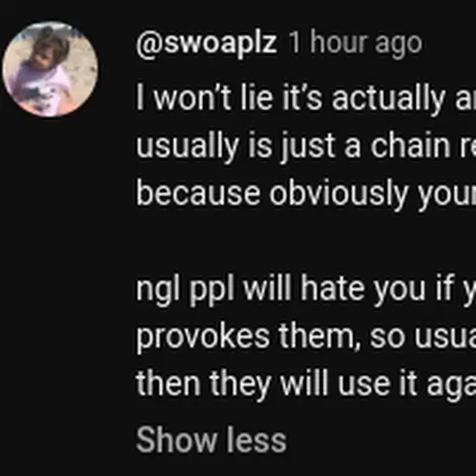Screen dimensions: 476x476
Task: Click the line starting 'because obviously'
Action: click(x=306, y=194)
